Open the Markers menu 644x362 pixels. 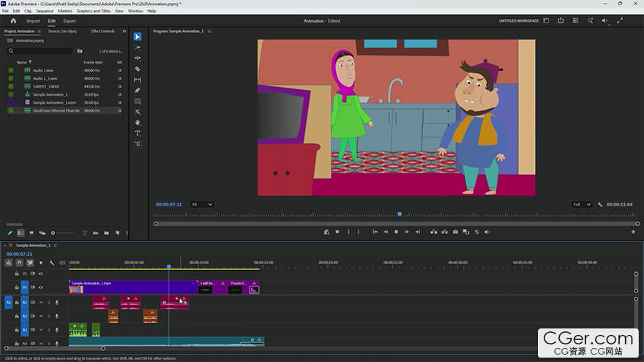(65, 11)
